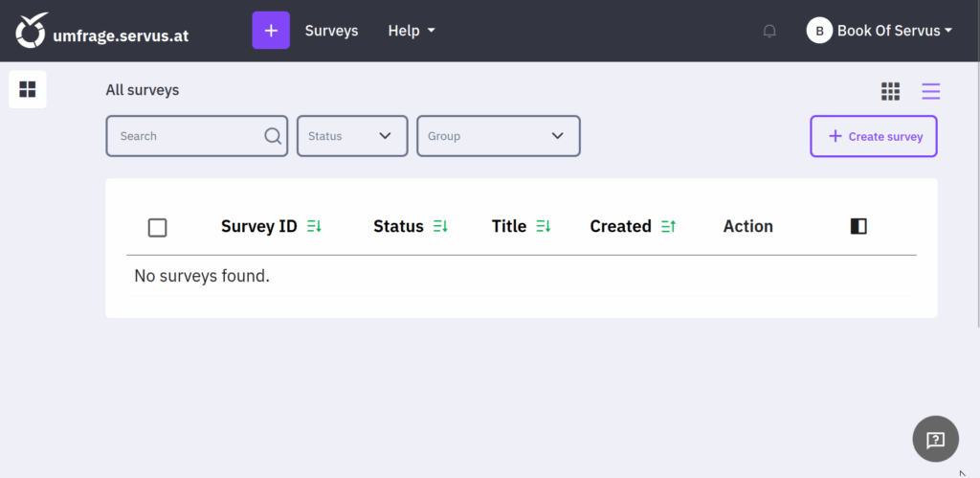
Task: Toggle the select-all surveys checkbox
Action: (x=158, y=227)
